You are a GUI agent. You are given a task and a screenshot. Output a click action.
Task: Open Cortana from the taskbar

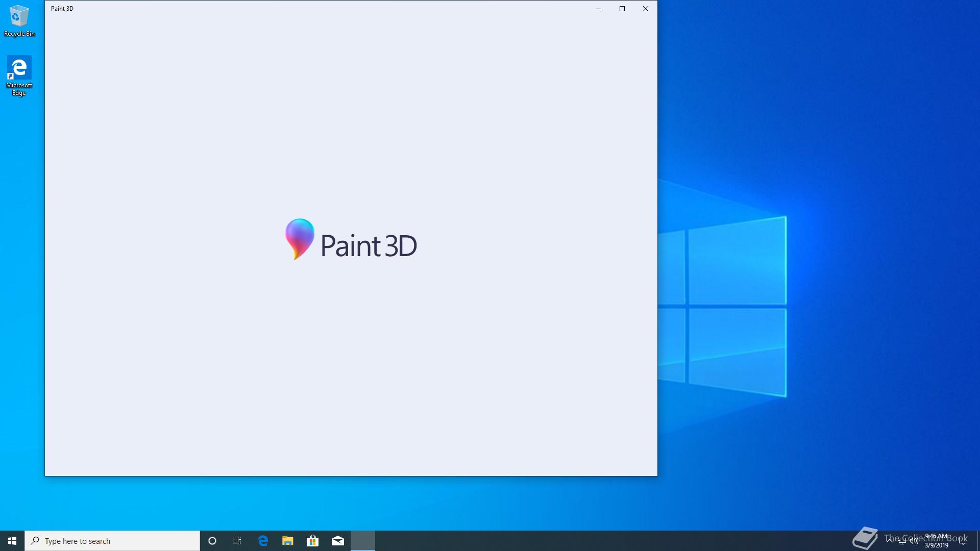[x=212, y=541]
